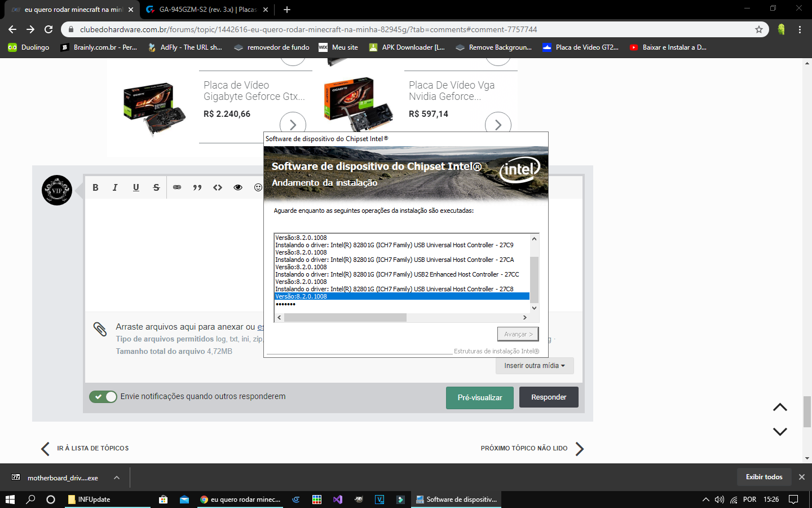Screen dimensions: 812x508
Task: Reload the current page
Action: [48, 29]
